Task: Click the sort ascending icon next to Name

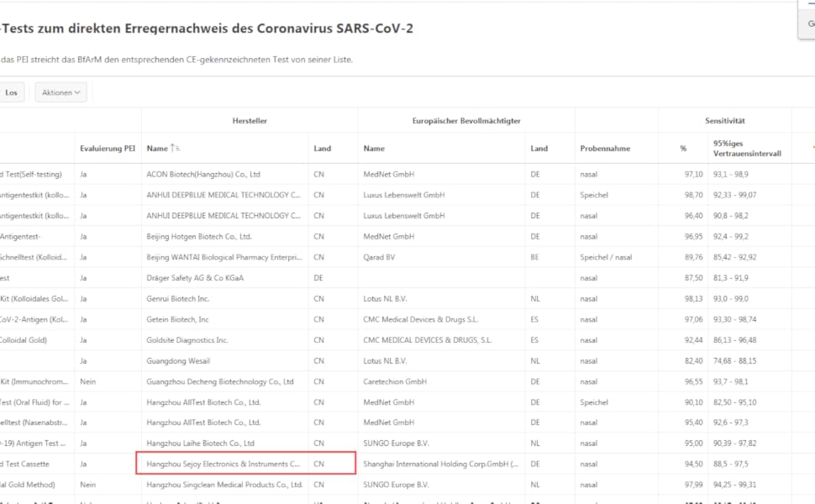Action: coord(175,149)
